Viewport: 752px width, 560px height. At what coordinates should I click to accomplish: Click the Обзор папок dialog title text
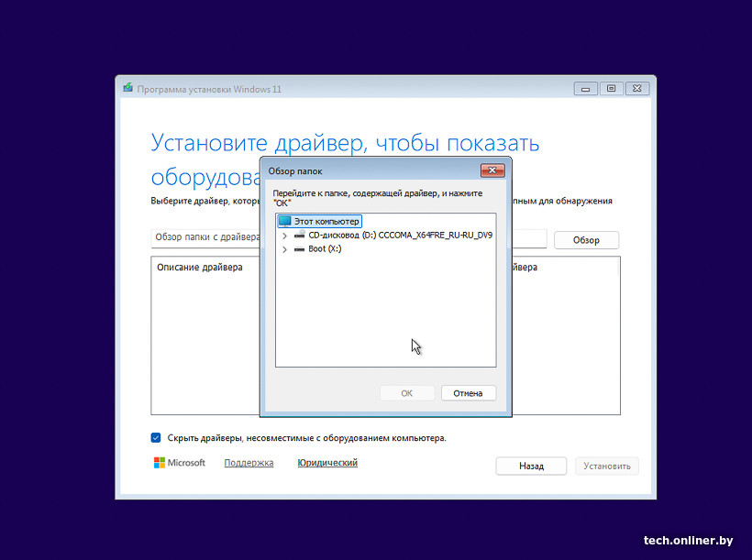coord(295,171)
